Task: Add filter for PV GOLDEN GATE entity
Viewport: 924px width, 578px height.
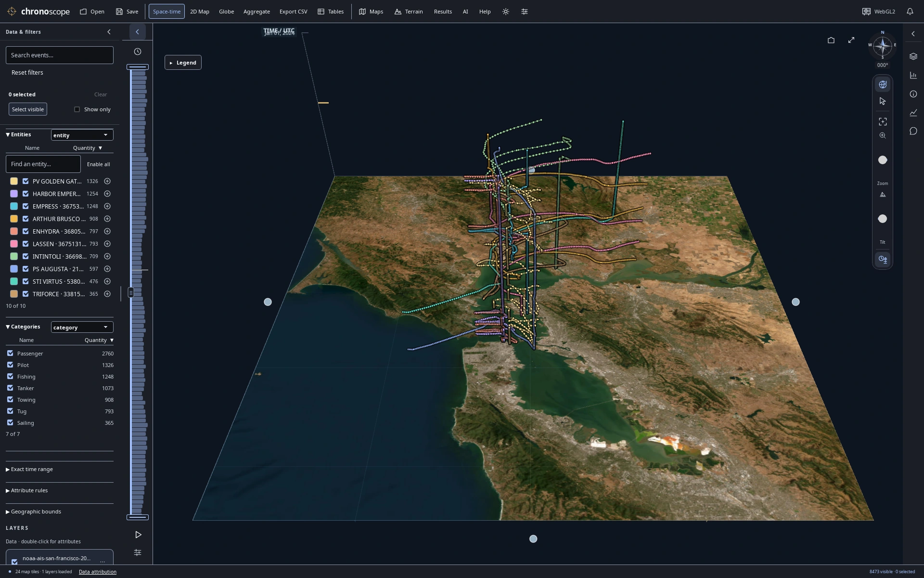Action: [x=107, y=181]
